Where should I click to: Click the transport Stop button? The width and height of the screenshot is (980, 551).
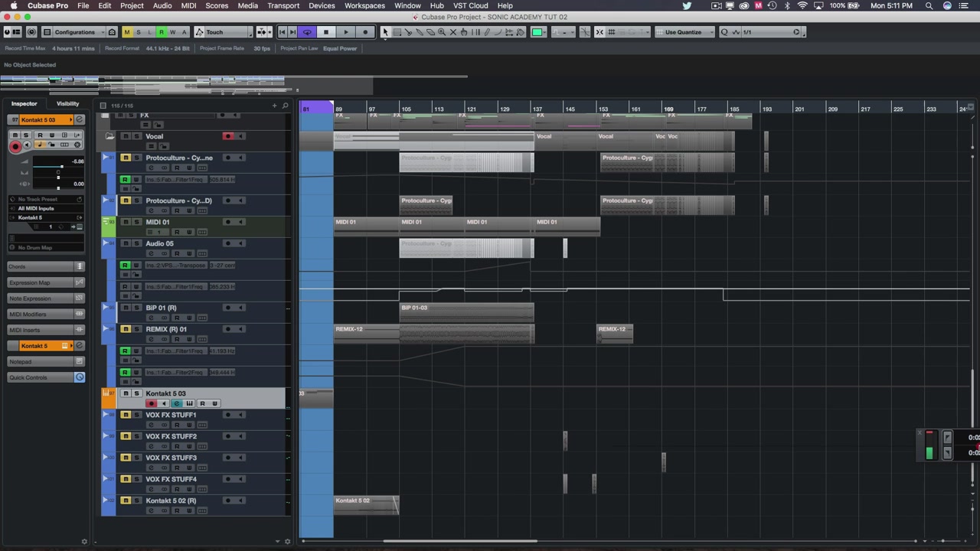click(x=326, y=32)
